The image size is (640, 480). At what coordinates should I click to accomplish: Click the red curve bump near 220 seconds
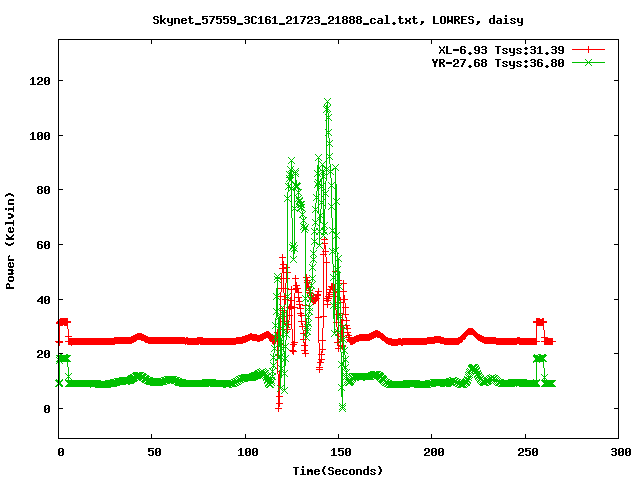tap(469, 332)
